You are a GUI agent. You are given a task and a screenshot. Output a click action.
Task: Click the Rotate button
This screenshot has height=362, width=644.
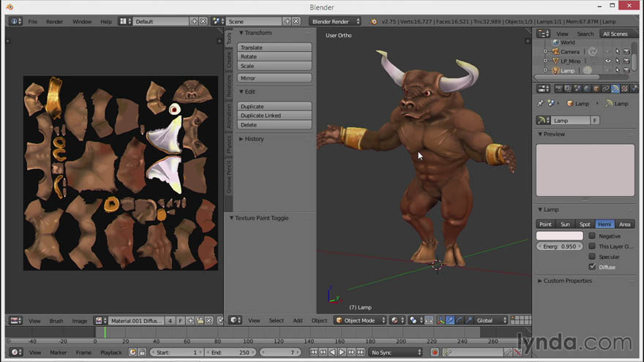pyautogui.click(x=274, y=56)
